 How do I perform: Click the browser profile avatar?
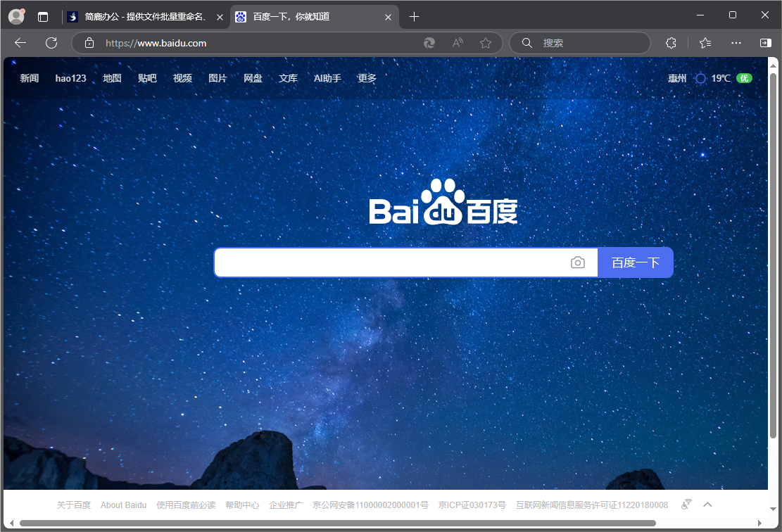click(15, 15)
